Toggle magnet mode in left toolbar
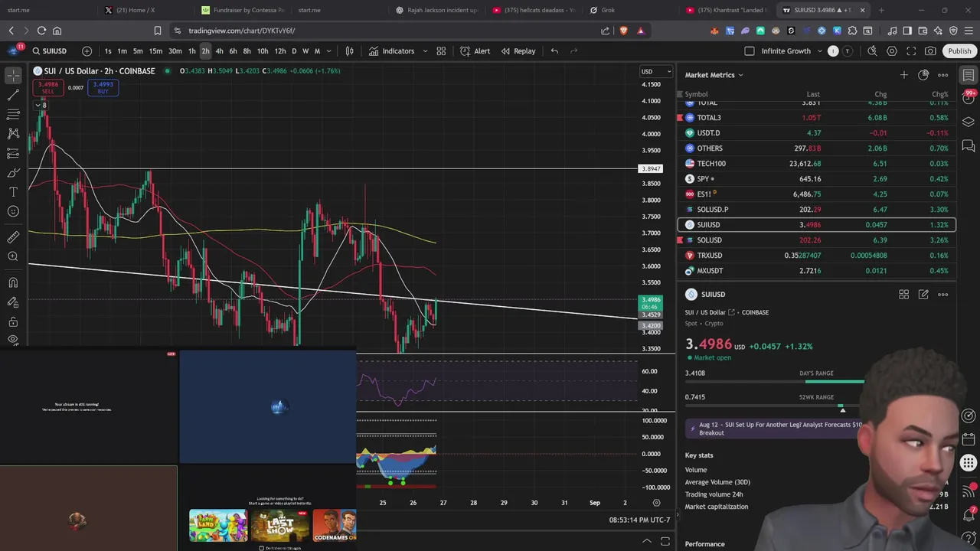980x551 pixels. tap(13, 282)
